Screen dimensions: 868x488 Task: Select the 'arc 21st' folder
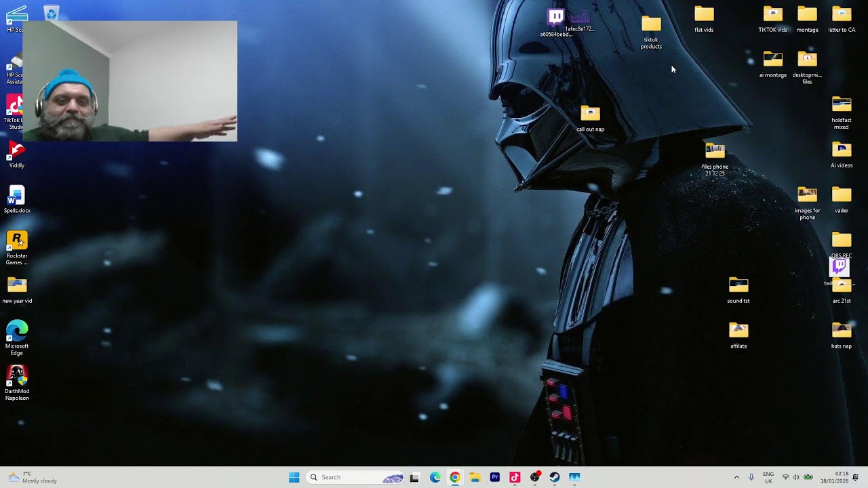tap(842, 293)
